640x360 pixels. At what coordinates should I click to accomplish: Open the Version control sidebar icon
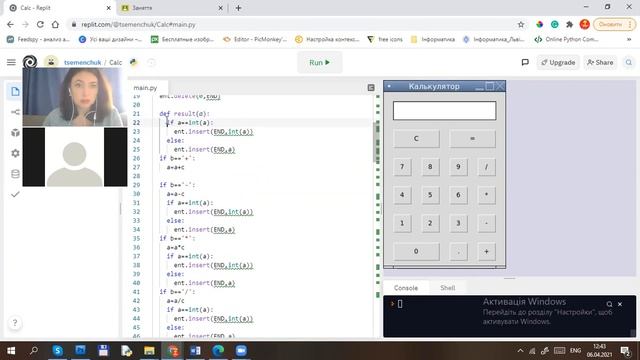click(16, 112)
